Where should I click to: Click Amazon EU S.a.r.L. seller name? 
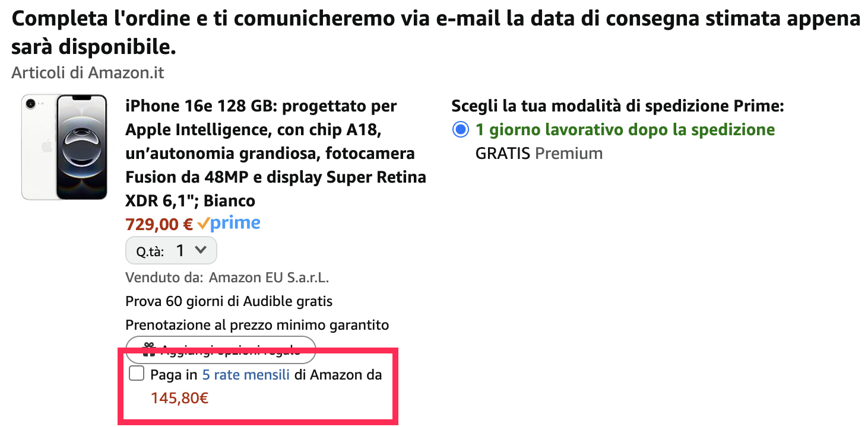268,278
